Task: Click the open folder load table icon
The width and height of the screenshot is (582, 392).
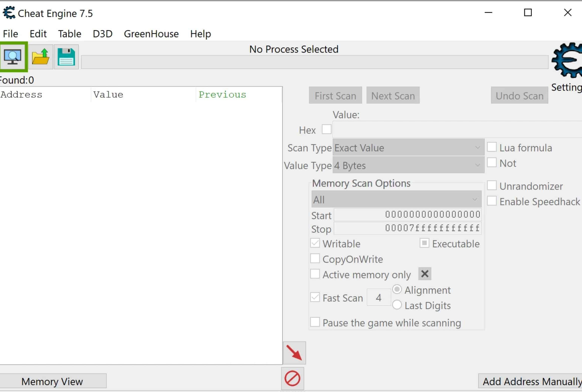Action: coord(41,57)
